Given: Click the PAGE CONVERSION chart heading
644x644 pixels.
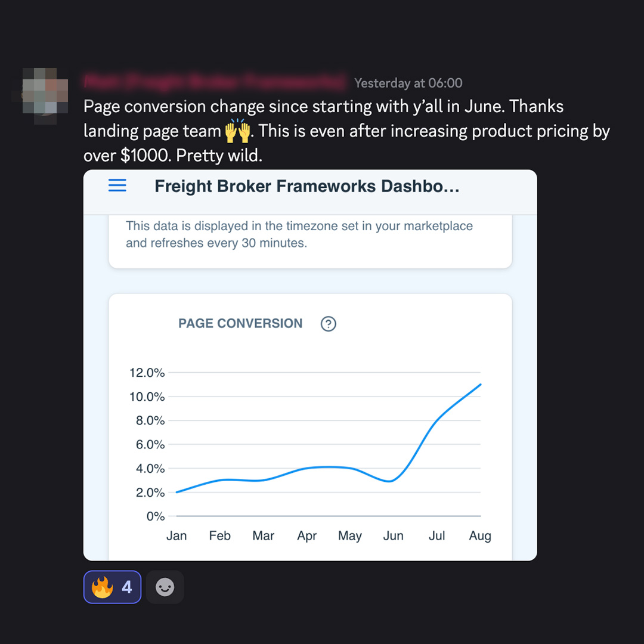Looking at the screenshot, I should tap(240, 323).
